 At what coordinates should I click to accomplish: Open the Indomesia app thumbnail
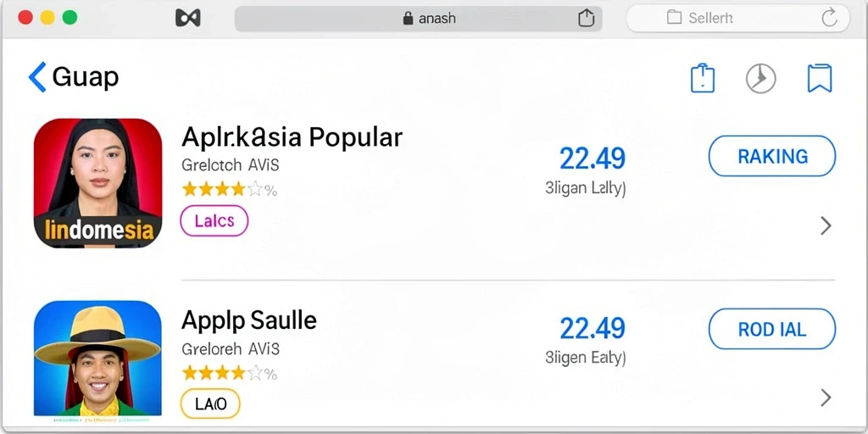coord(97,183)
